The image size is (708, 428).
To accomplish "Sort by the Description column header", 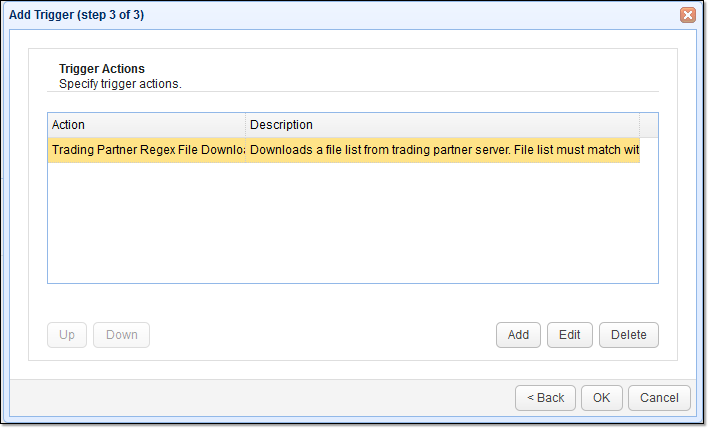I will coord(442,125).
